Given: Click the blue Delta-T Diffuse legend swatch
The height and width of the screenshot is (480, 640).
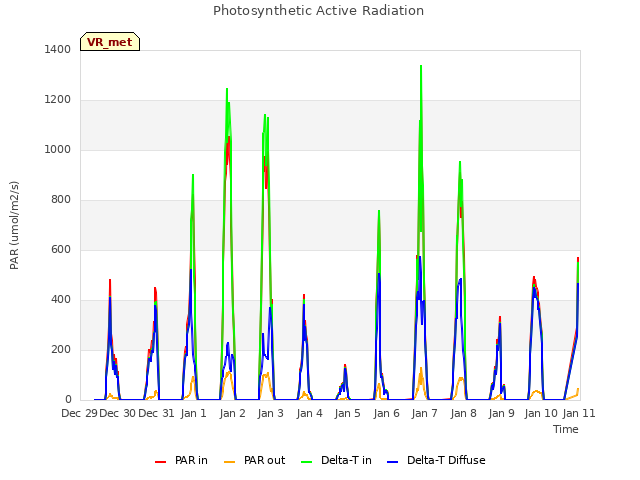Looking at the screenshot, I should click(392, 462).
